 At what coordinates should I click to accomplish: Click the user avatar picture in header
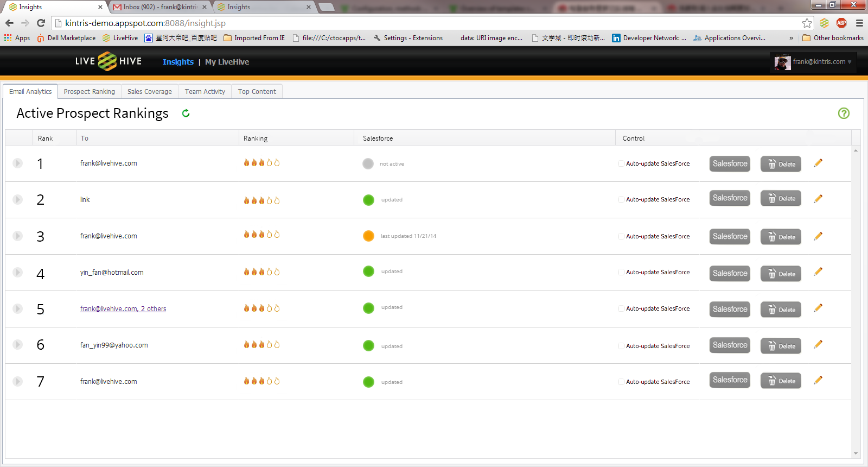tap(782, 62)
